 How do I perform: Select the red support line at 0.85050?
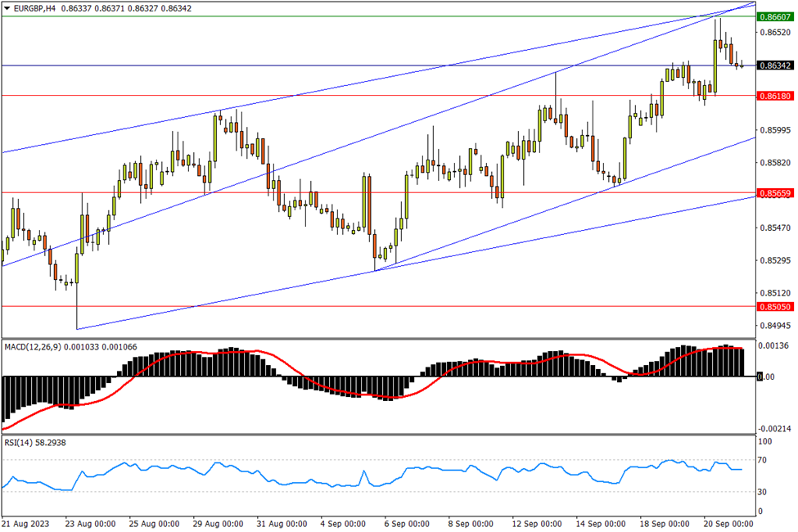pyautogui.click(x=327, y=306)
